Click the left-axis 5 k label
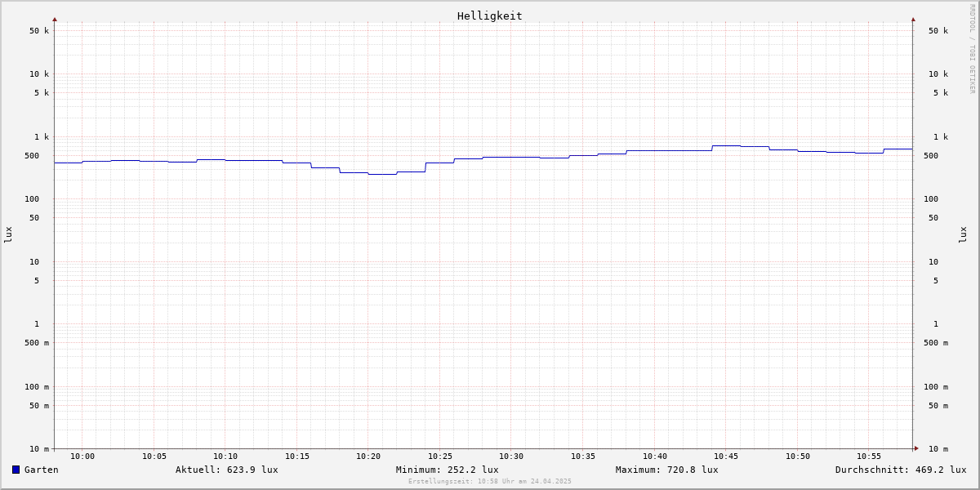This screenshot has width=980, height=490. tap(42, 93)
